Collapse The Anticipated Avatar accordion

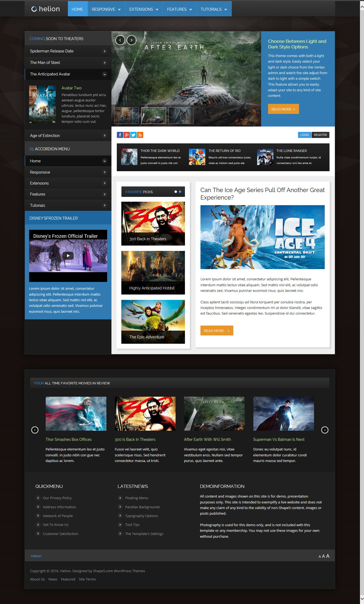click(x=68, y=74)
